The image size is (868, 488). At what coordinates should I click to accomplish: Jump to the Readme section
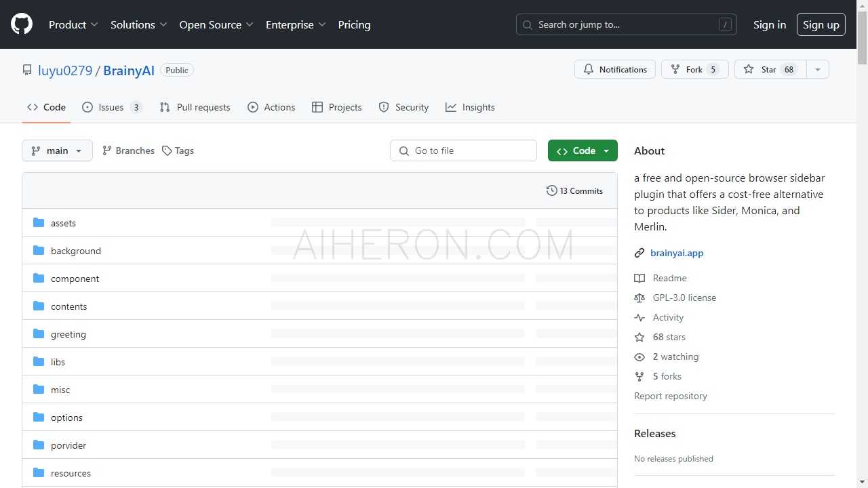coord(661,278)
